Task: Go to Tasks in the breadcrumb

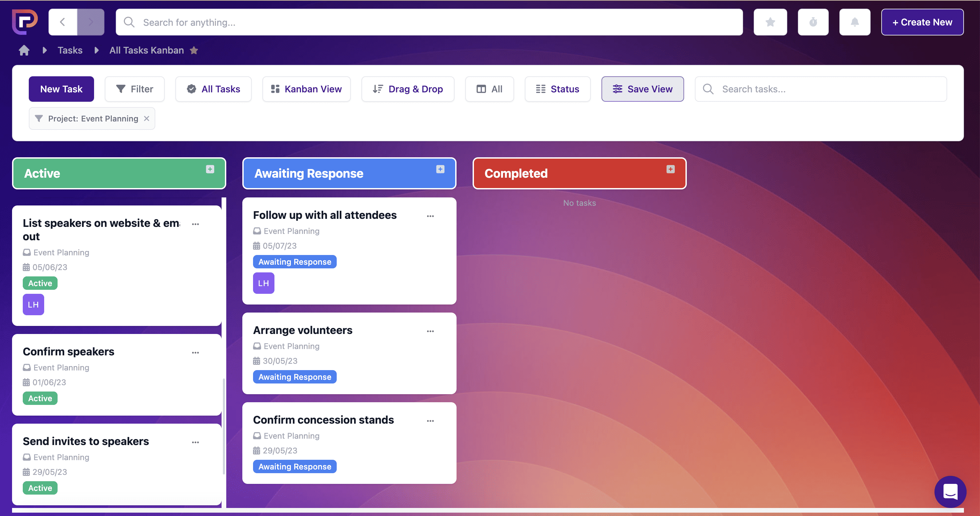Action: tap(70, 50)
